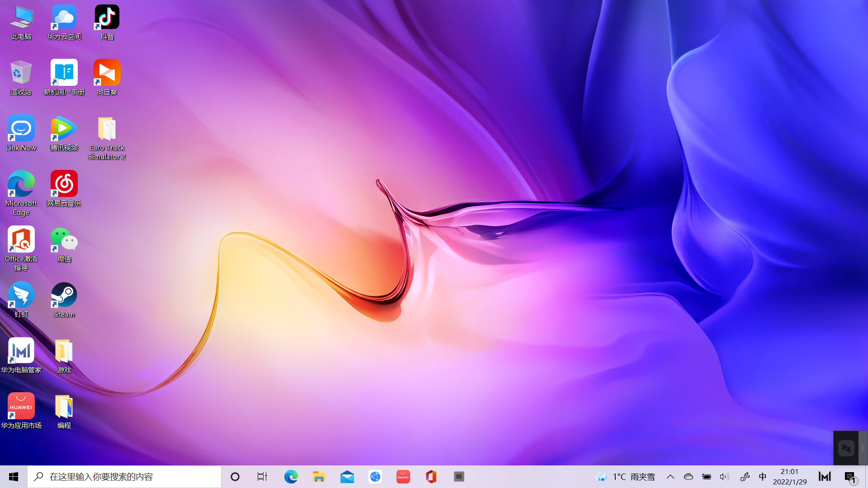Image resolution: width=868 pixels, height=488 pixels.
Task: Select the Euro Truck Simulator 2 folder
Action: point(107,138)
